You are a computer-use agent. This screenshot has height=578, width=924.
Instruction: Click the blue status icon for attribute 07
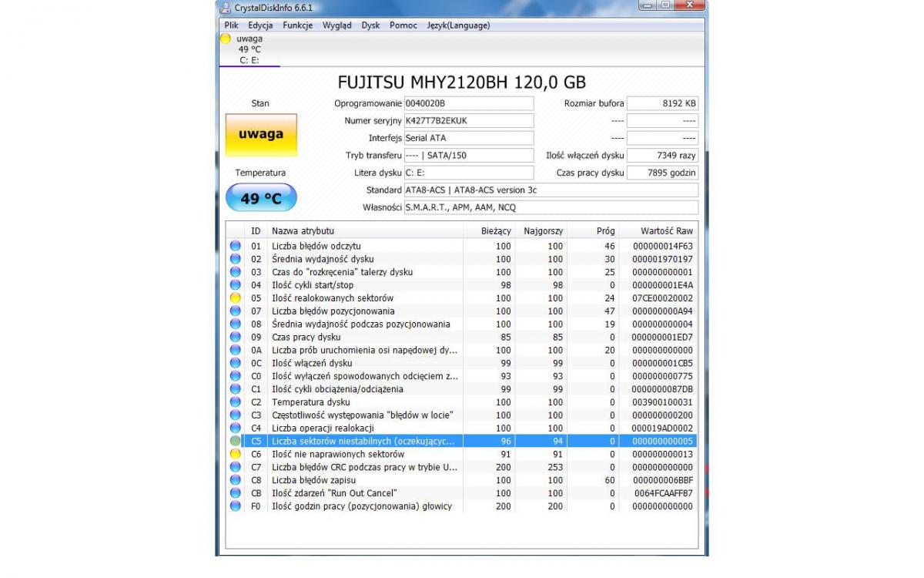point(236,311)
